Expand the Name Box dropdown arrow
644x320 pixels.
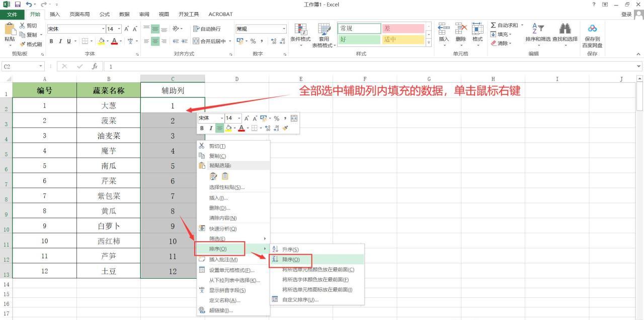[x=41, y=66]
